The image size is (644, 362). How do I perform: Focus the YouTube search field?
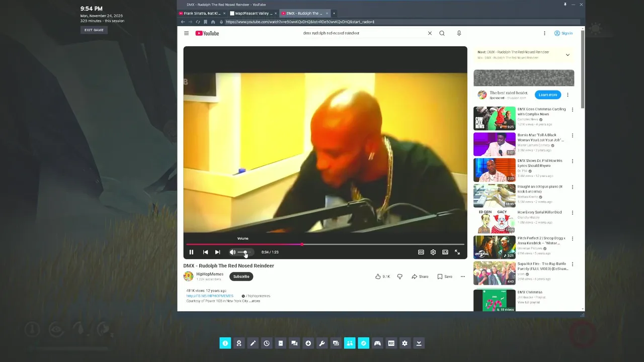coord(362,33)
